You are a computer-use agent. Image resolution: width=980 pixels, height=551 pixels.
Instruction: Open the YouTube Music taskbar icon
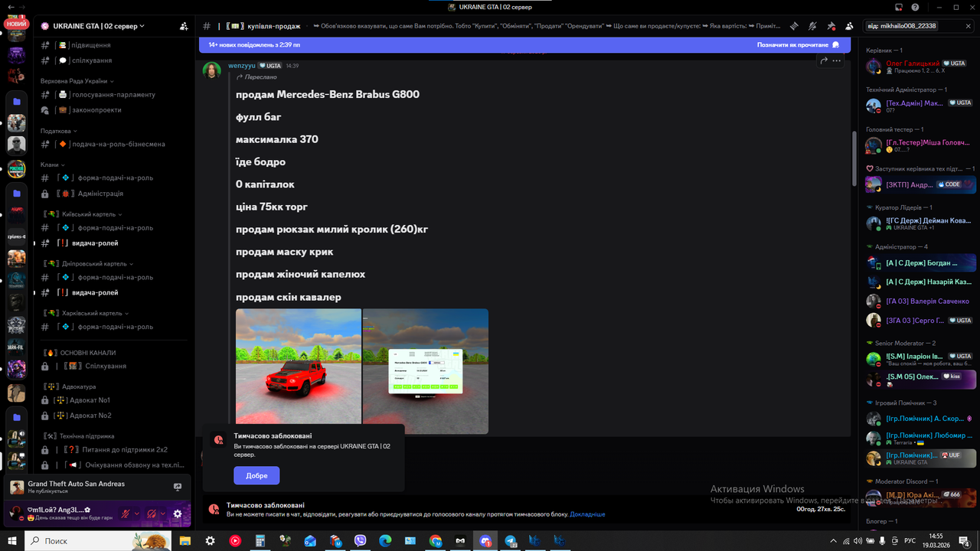[235, 540]
